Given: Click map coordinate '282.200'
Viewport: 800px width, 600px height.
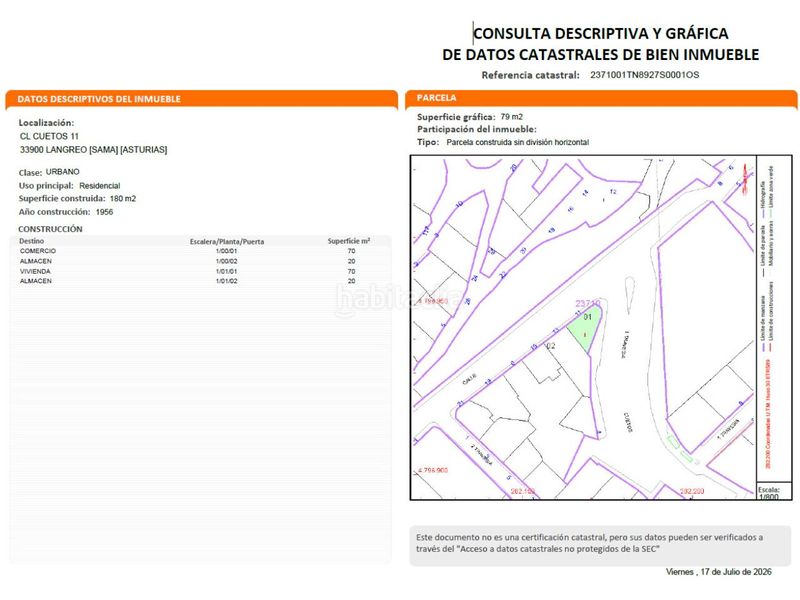Looking at the screenshot, I should [692, 491].
